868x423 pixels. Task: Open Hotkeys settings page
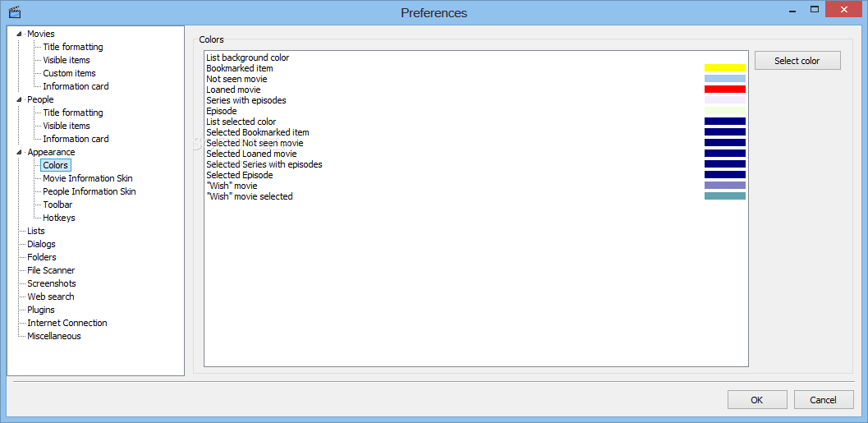pos(58,218)
